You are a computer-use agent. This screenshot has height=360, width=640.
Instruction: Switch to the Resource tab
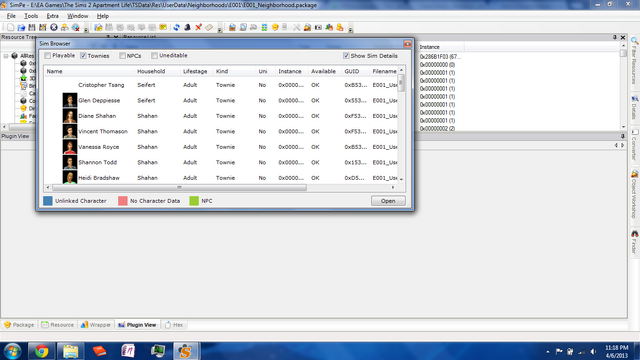[58, 325]
